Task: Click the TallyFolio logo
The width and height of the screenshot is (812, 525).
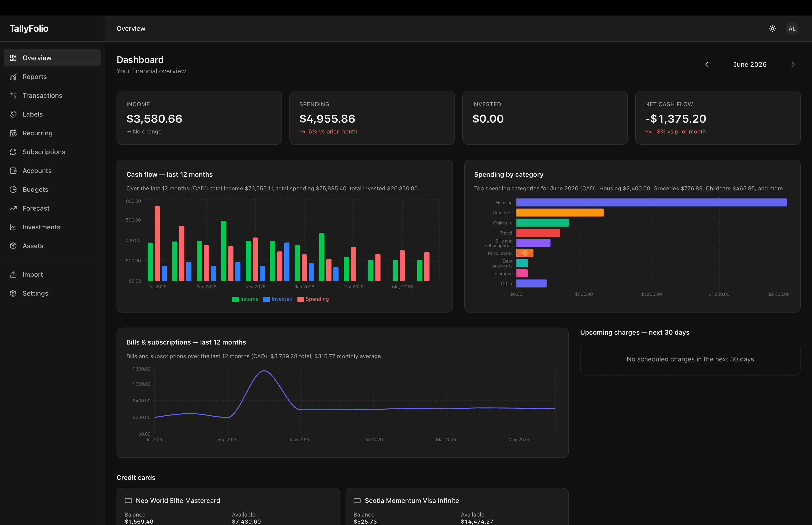Action: pos(29,29)
